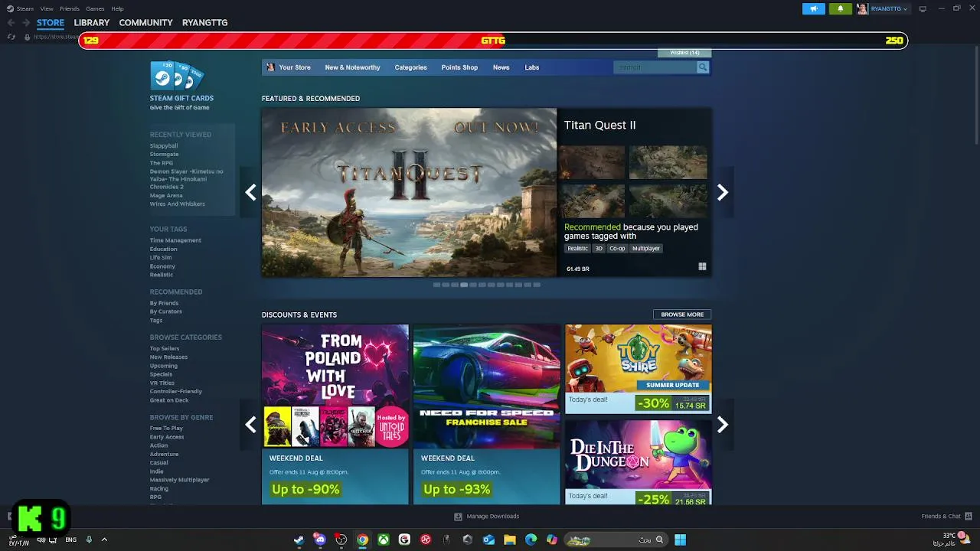Viewport: 980px width, 551px height.
Task: Open the Categories dropdown
Action: pos(410,67)
